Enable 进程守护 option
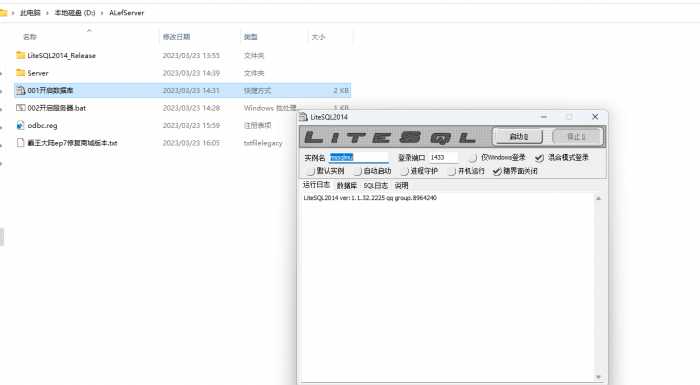This screenshot has height=385, width=700. 404,171
